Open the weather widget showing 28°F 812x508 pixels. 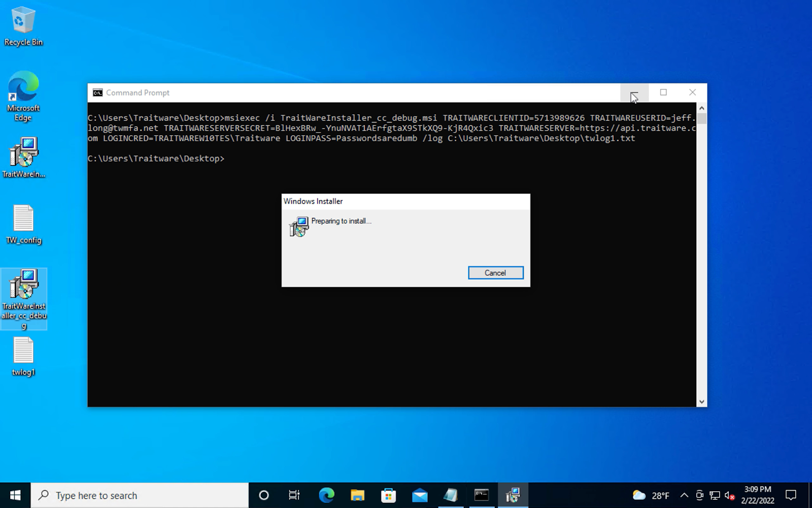(x=651, y=495)
